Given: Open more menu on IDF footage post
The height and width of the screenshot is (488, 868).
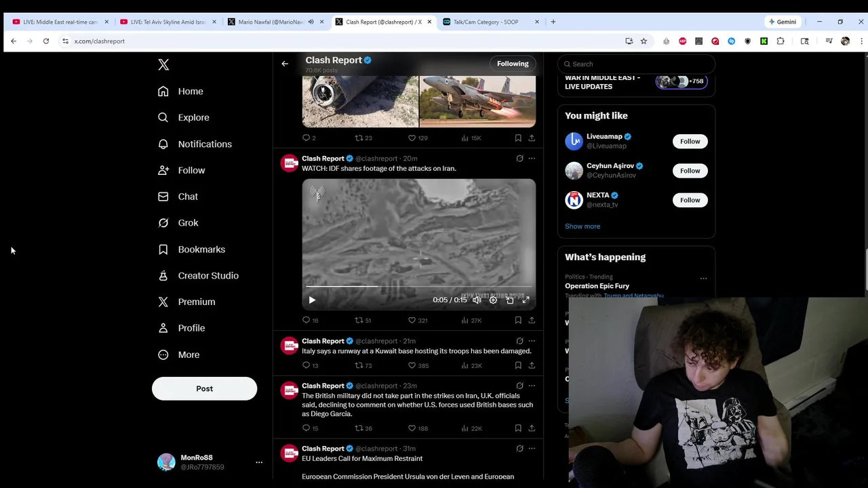Looking at the screenshot, I should [532, 159].
